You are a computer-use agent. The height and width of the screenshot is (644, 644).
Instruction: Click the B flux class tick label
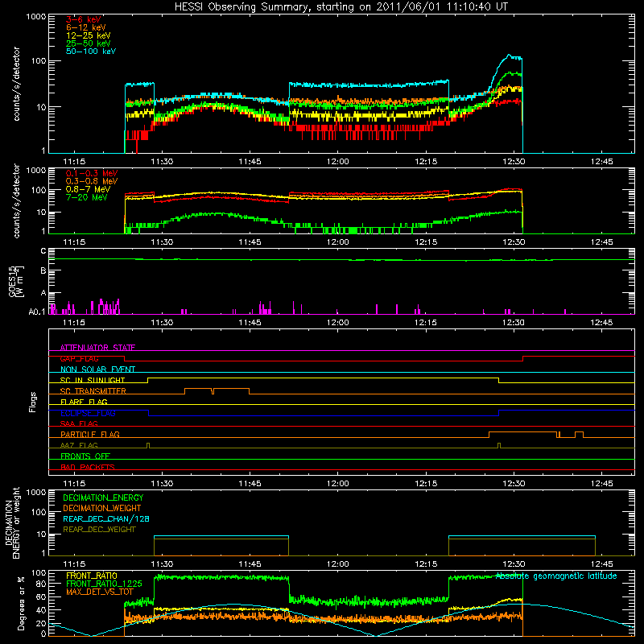[x=43, y=271]
